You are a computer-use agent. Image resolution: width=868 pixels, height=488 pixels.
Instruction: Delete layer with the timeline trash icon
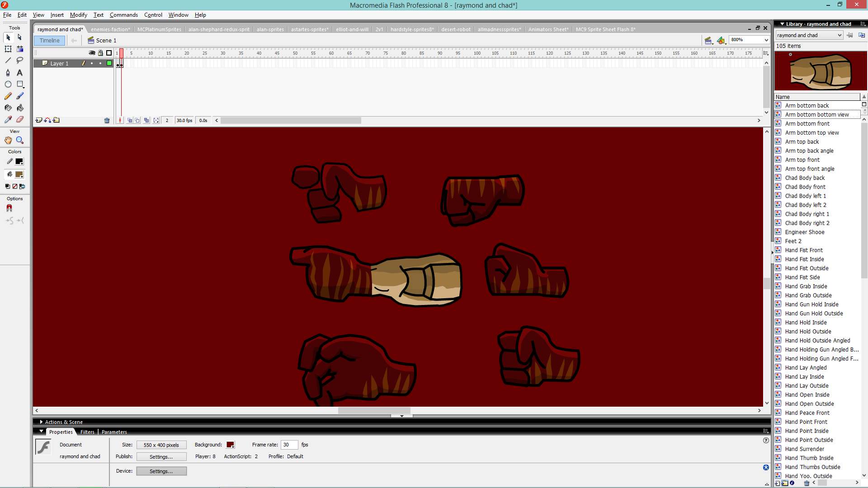click(107, 121)
